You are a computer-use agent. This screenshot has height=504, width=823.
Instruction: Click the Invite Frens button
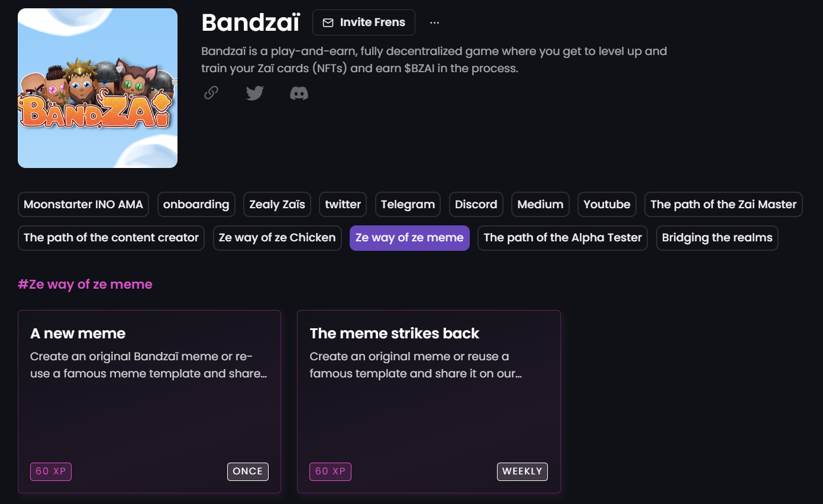click(363, 22)
